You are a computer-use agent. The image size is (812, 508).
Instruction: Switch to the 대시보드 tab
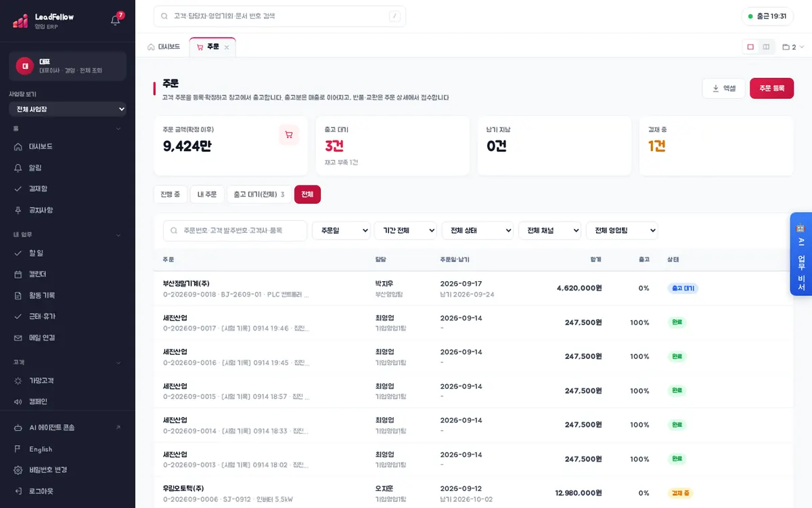(164, 47)
